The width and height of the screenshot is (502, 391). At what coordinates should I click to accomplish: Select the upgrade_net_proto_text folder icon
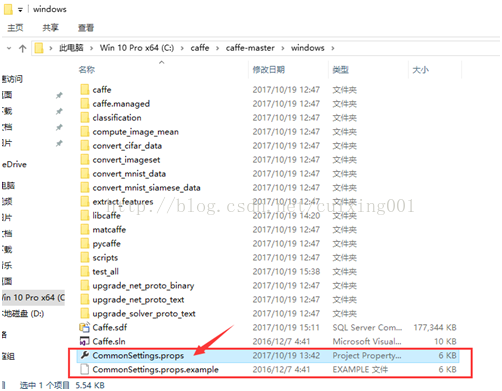85,299
